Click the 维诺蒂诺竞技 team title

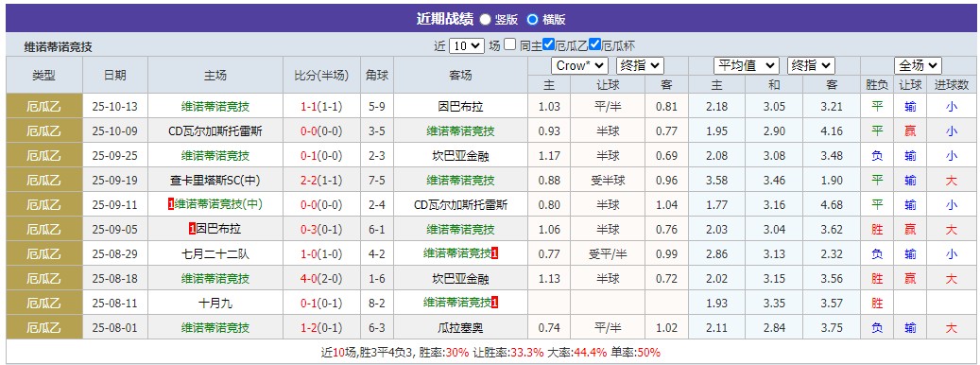(x=59, y=47)
